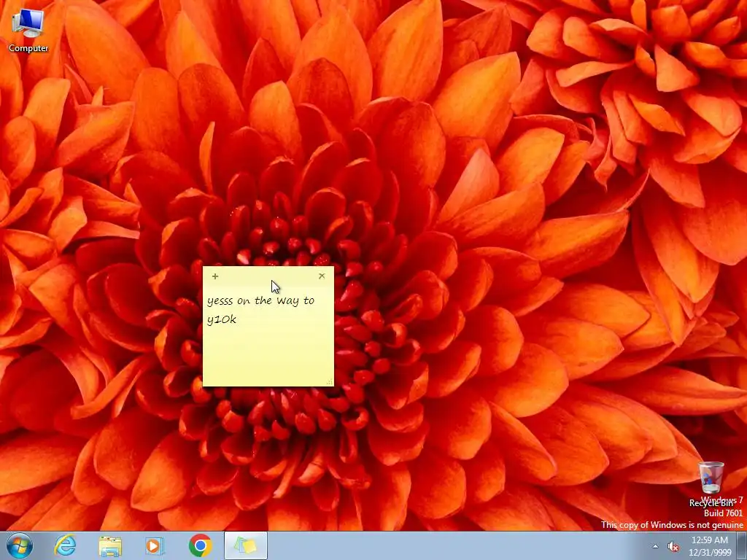Viewport: 747px width, 560px height.
Task: Click the Sticky Notes taskbar button
Action: click(x=245, y=545)
